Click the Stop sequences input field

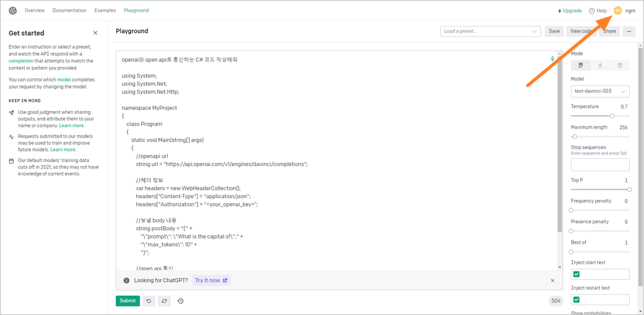600,165
